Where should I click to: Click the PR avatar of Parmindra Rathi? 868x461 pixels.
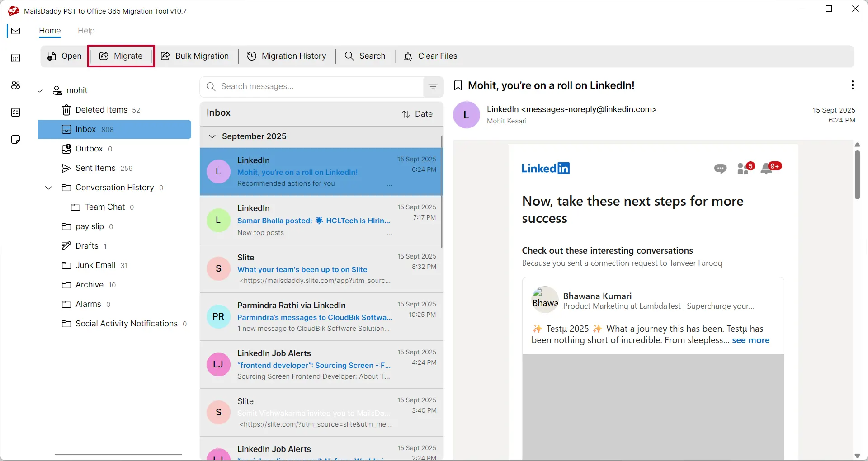[x=218, y=316]
